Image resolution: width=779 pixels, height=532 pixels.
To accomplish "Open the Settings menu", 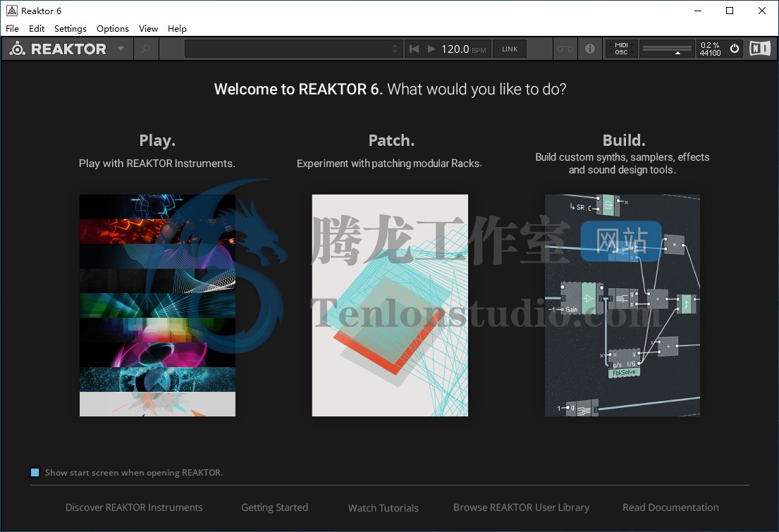I will point(70,28).
